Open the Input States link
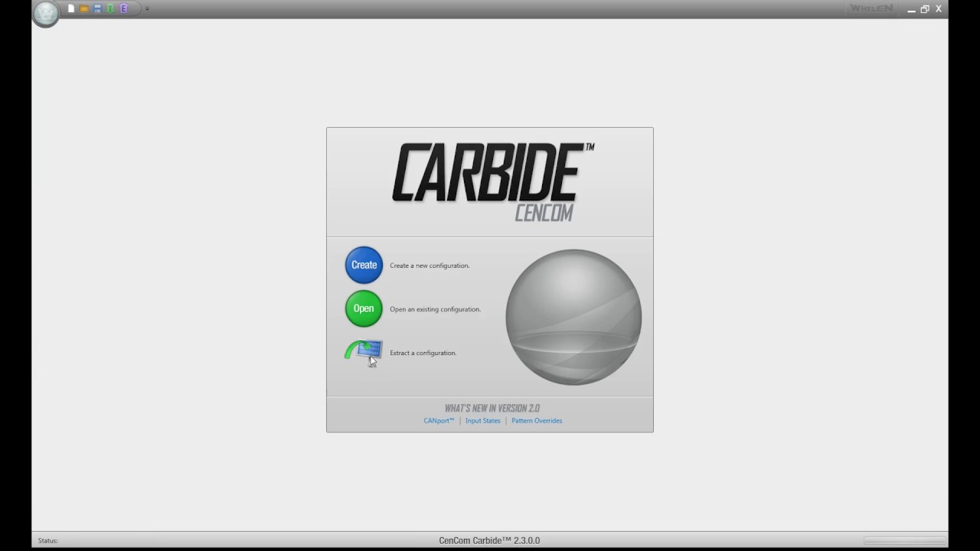980x551 pixels. tap(482, 421)
